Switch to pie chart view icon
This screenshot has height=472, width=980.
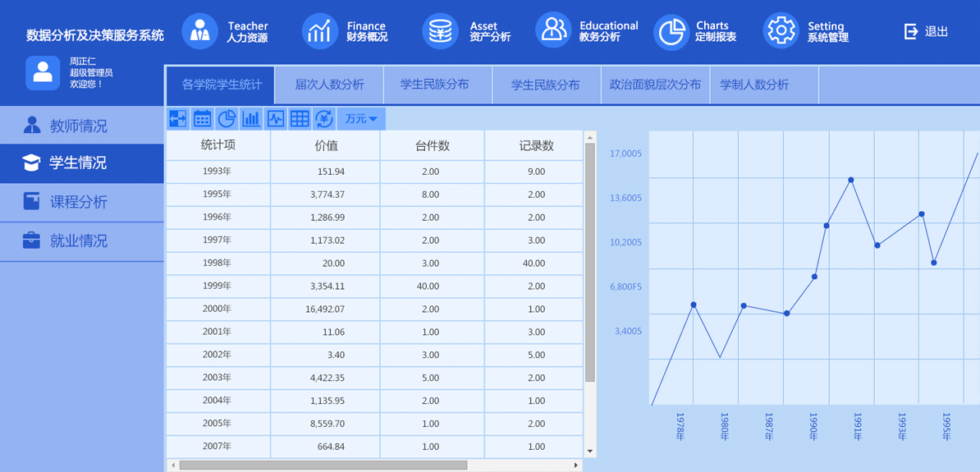point(227,119)
